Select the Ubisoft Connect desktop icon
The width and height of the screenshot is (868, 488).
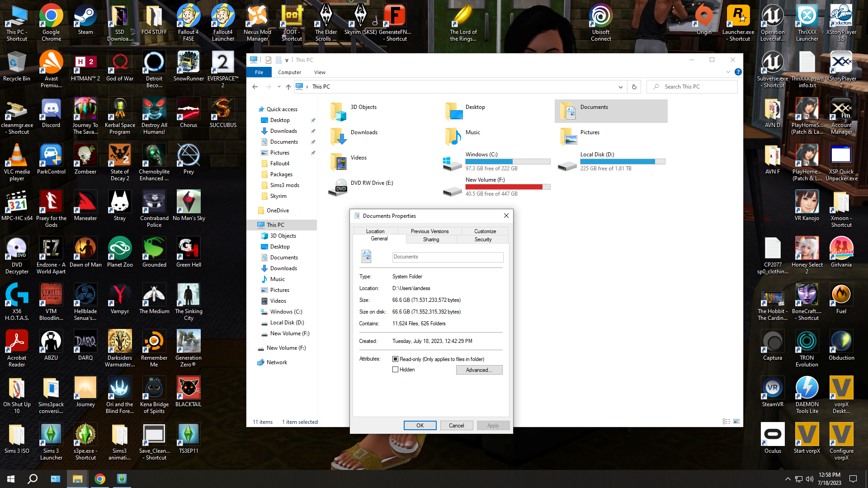tap(601, 23)
